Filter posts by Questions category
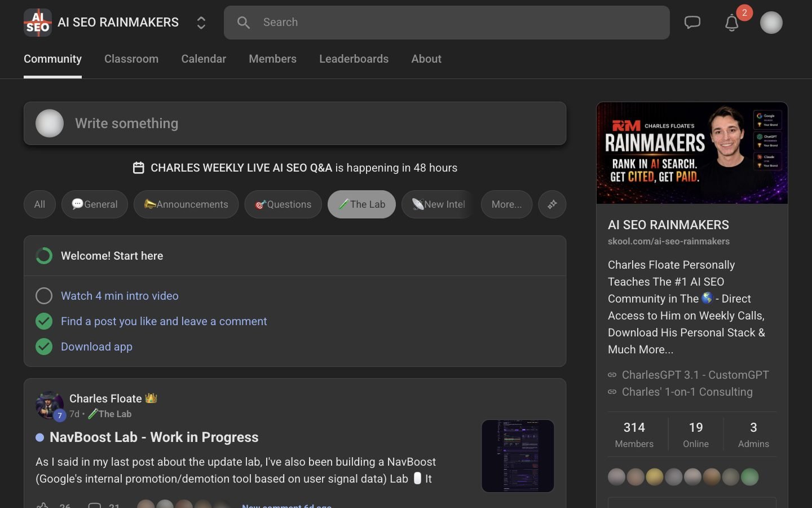The width and height of the screenshot is (812, 508). pos(283,204)
